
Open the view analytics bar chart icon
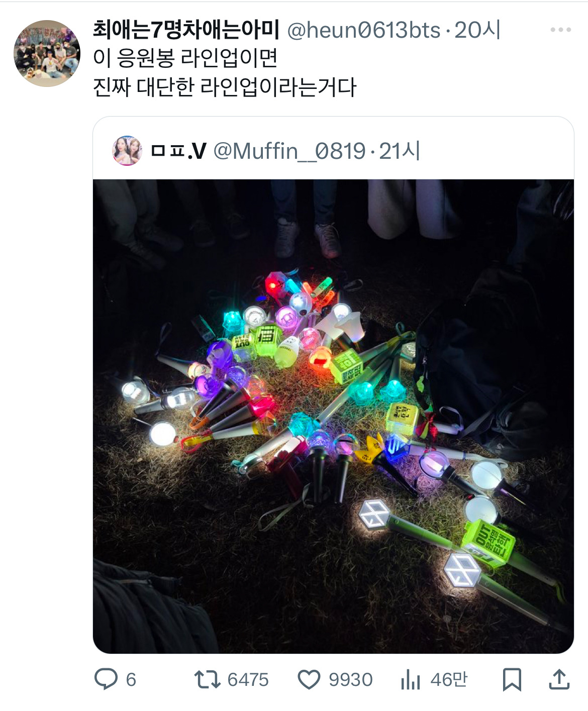pos(411,680)
